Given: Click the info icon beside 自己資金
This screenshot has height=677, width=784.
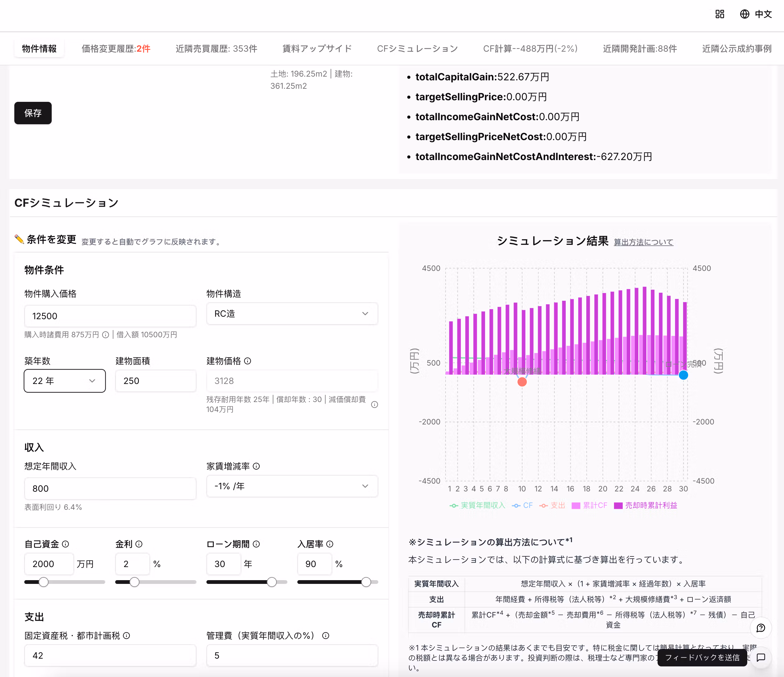Looking at the screenshot, I should point(66,544).
